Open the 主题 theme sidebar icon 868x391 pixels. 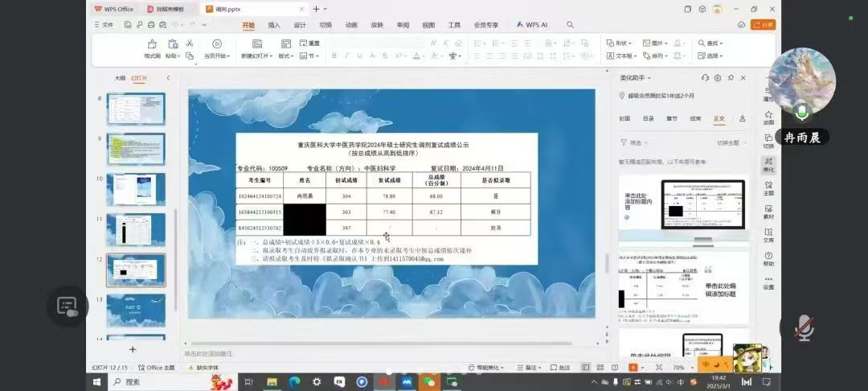click(768, 187)
